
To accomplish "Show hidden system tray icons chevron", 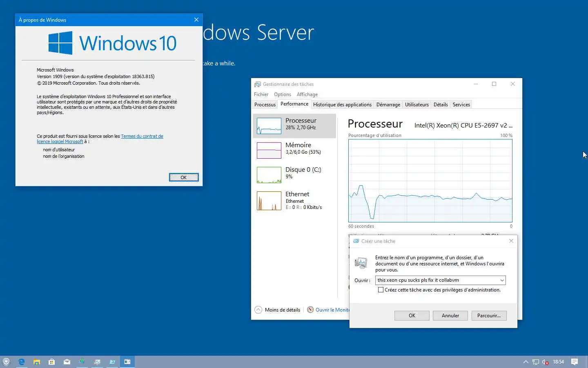I will tap(526, 362).
